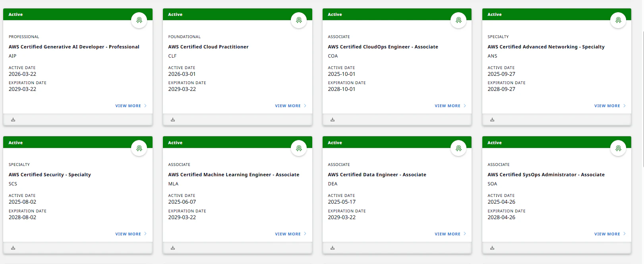Image resolution: width=644 pixels, height=264 pixels.
Task: Open View More for SysOps Administrator
Action: coord(610,234)
